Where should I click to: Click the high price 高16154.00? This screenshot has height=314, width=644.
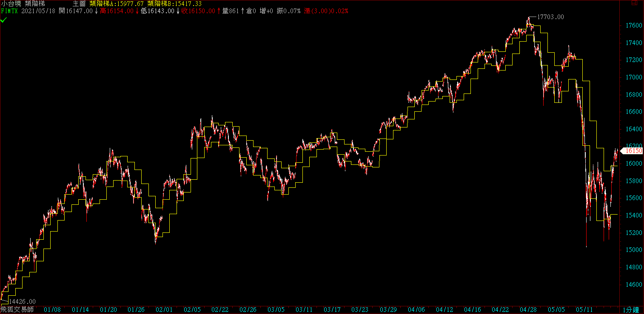[117, 11]
